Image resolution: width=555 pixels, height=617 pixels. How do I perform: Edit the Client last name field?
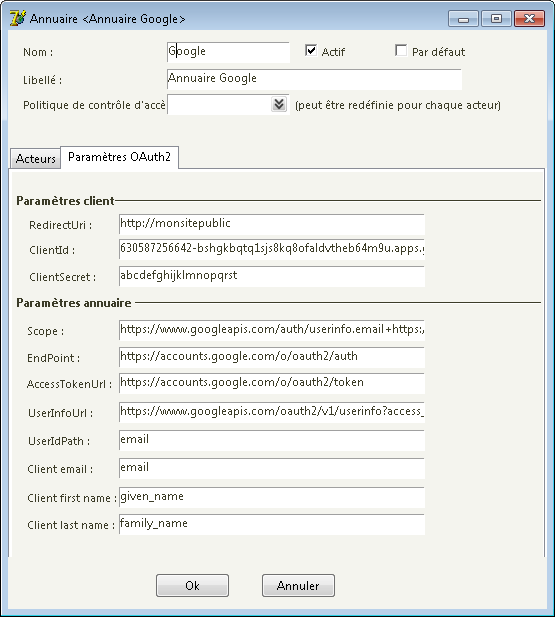click(x=272, y=525)
